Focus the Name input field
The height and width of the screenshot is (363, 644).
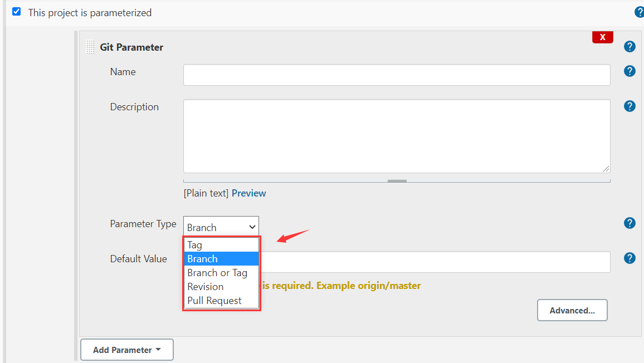pos(397,75)
